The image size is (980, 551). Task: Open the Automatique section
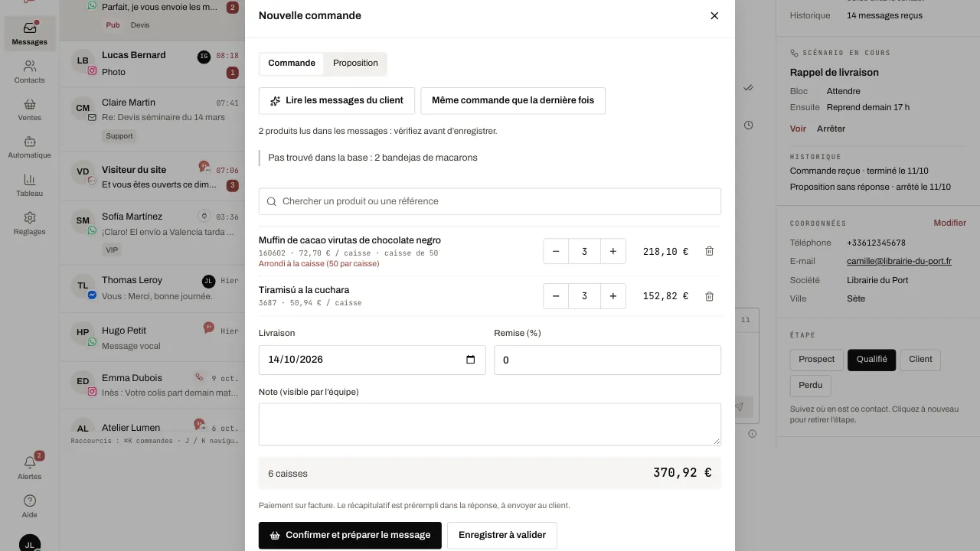30,147
